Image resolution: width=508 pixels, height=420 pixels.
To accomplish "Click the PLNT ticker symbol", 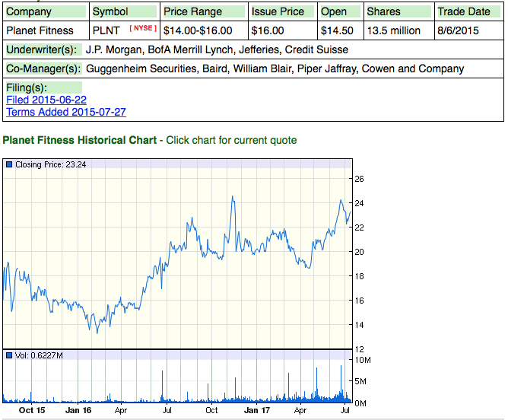I will (106, 30).
